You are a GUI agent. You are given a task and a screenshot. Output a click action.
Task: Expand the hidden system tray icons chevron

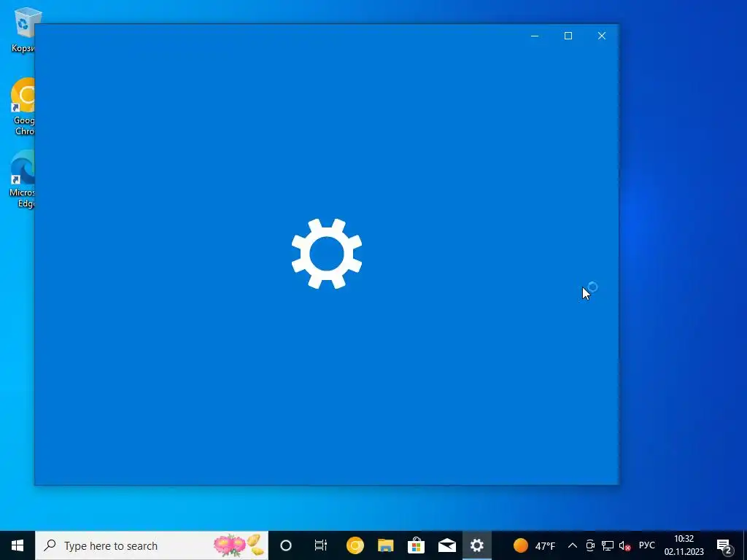tap(573, 545)
